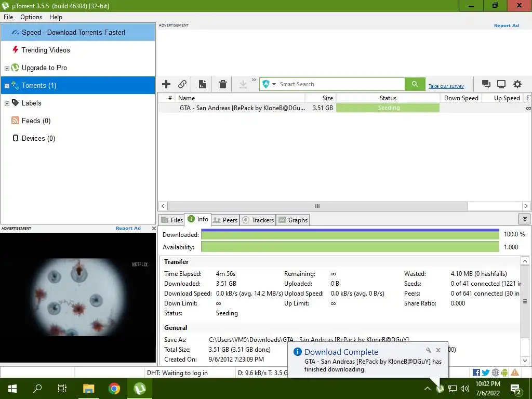Sort torrents by the Name column header
Image resolution: width=532 pixels, height=399 pixels.
click(240, 98)
